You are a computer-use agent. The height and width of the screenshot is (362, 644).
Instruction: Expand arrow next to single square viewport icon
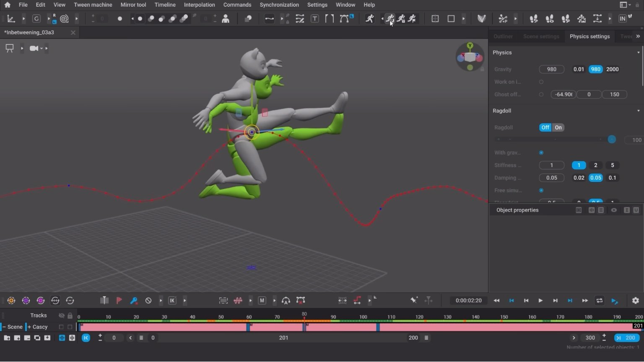coord(463,19)
